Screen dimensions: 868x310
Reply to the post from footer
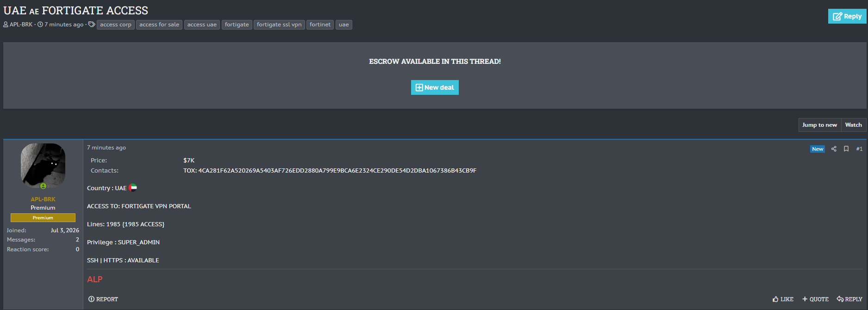point(849,299)
